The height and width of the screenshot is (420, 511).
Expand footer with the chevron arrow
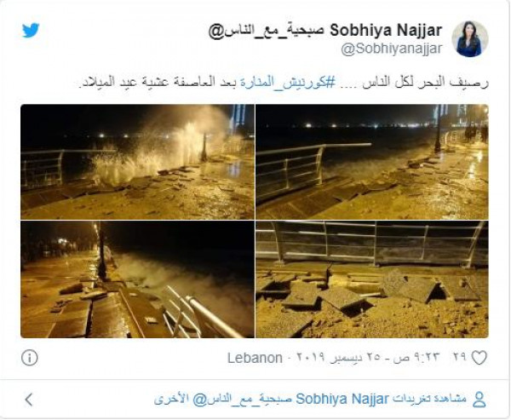29,400
